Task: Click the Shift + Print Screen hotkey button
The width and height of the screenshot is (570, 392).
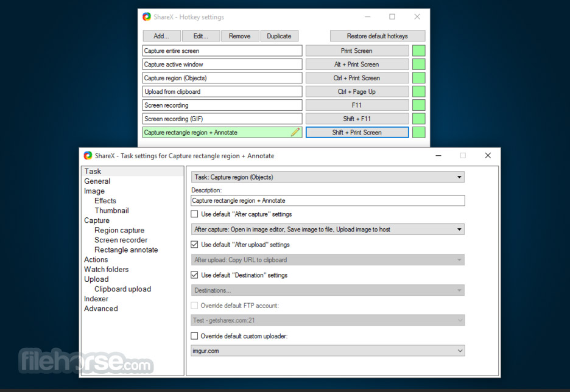Action: [x=357, y=133]
